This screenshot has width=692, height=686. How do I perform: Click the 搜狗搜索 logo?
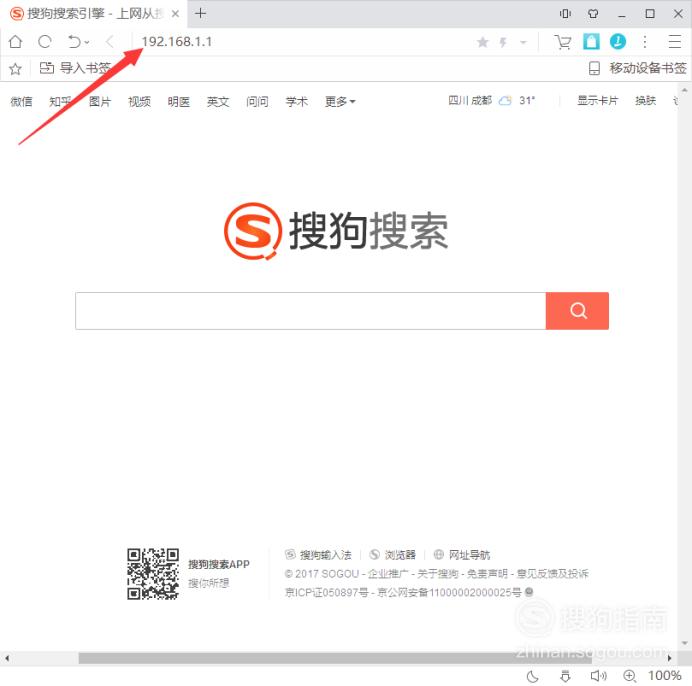tap(336, 230)
